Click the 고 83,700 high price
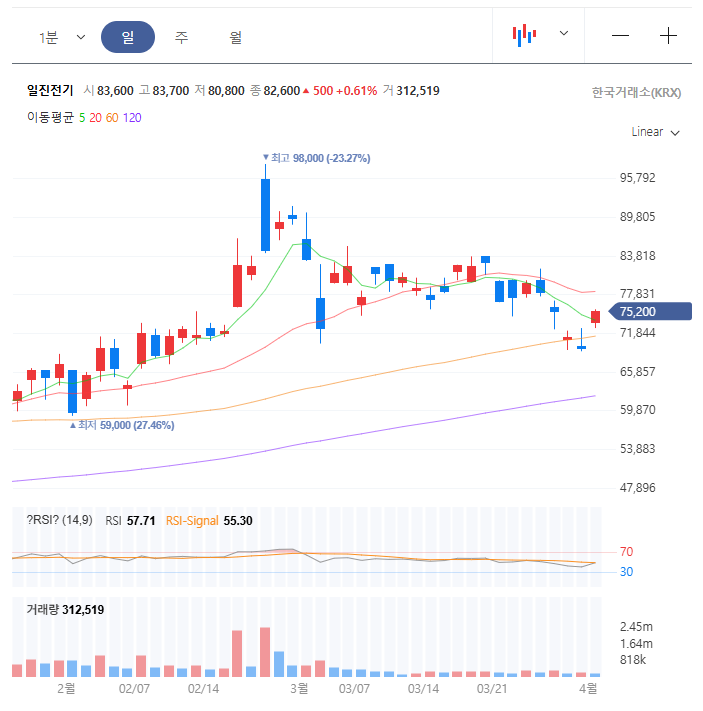The width and height of the screenshot is (703, 711). (x=164, y=91)
